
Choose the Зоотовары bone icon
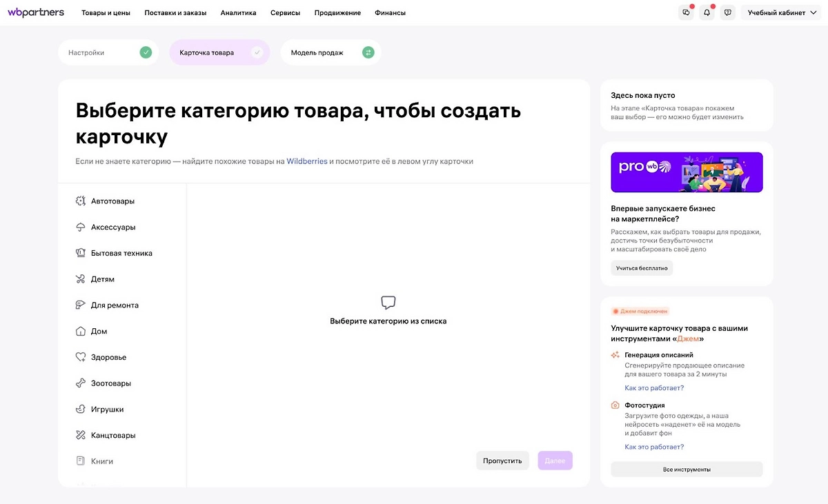(x=80, y=383)
